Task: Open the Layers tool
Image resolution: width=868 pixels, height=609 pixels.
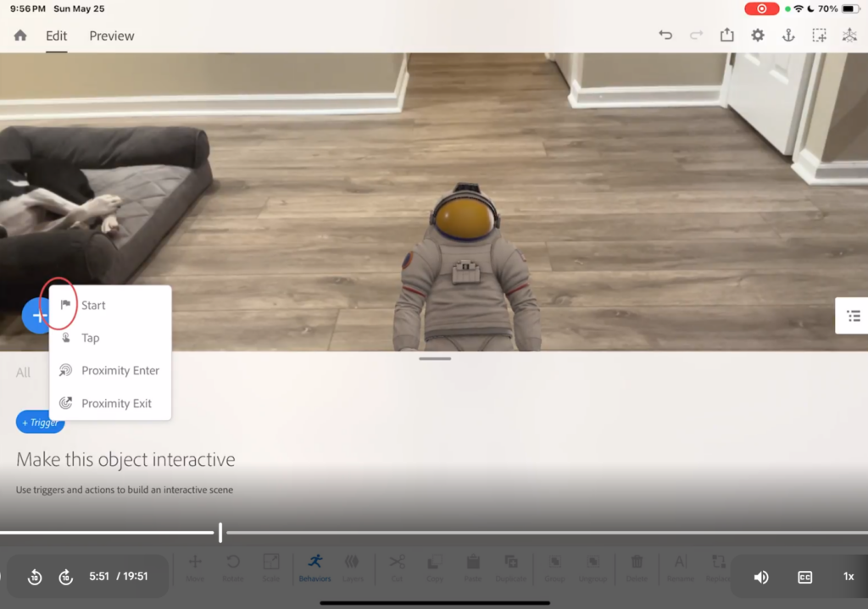Action: coord(353,568)
